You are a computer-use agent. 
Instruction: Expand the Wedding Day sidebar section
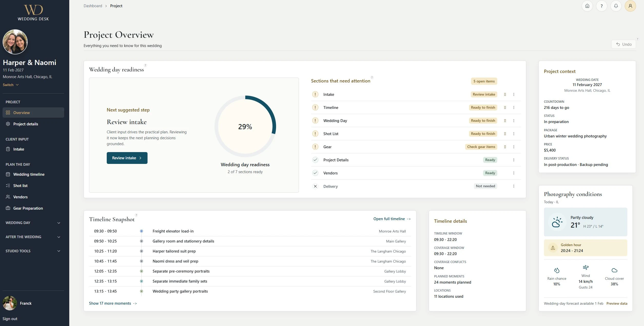tap(33, 223)
